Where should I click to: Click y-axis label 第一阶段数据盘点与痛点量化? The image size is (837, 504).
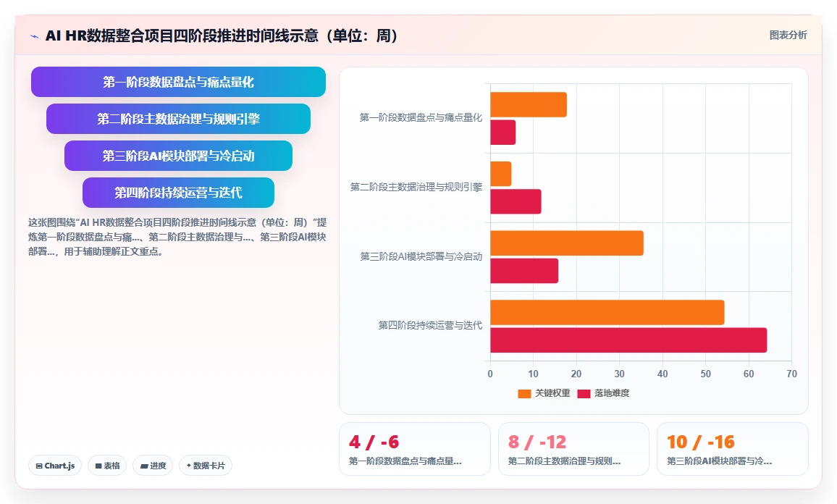point(421,117)
